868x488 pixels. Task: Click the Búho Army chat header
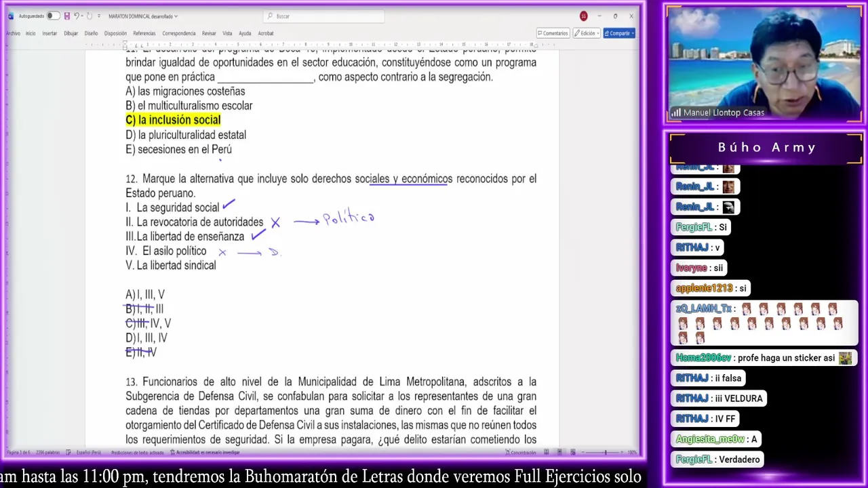766,148
